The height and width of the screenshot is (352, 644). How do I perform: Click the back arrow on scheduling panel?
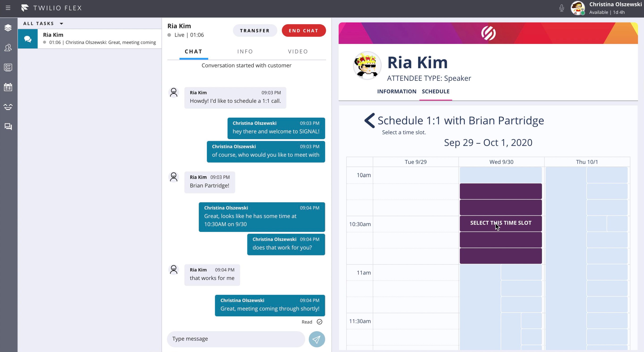[369, 120]
